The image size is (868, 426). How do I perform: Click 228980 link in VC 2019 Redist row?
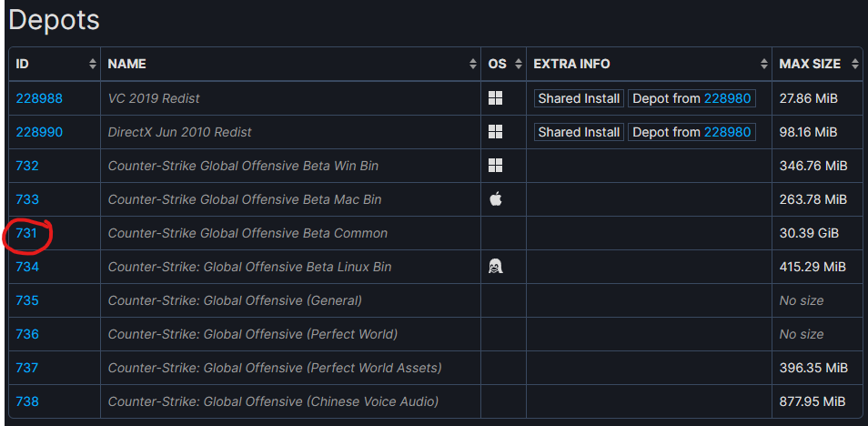(x=727, y=98)
